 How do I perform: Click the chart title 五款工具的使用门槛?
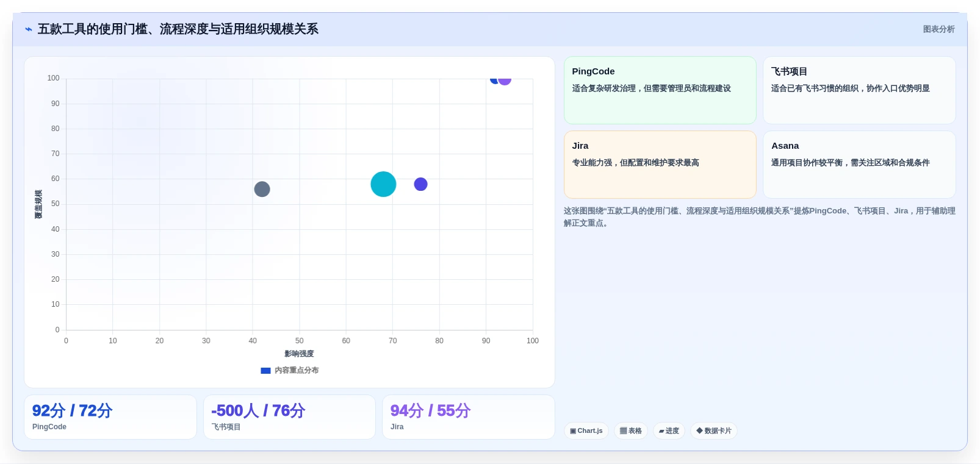(178, 29)
